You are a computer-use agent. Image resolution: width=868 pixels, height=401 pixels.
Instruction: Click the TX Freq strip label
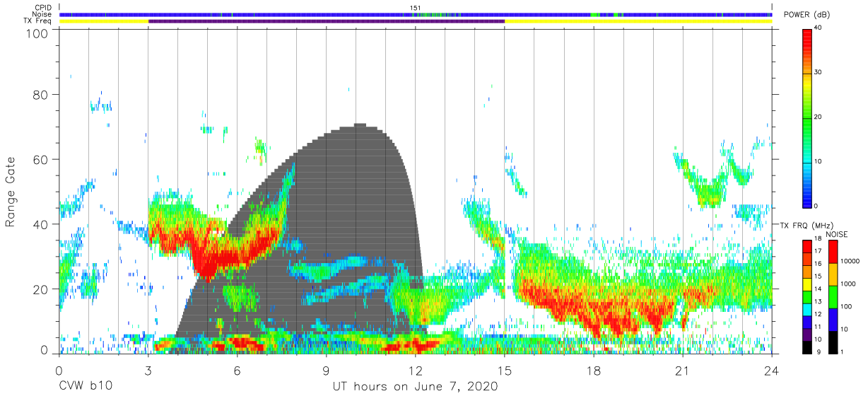click(39, 21)
